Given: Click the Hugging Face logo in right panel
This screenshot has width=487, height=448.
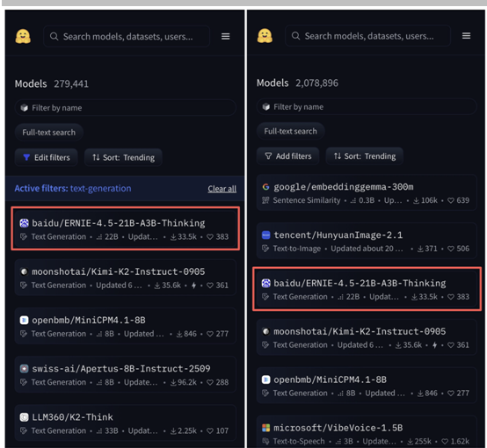Looking at the screenshot, I should (265, 36).
